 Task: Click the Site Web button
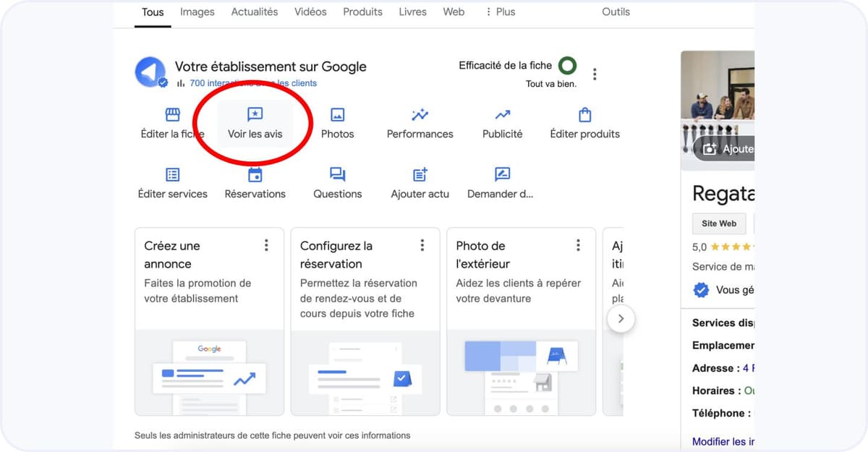tap(718, 223)
